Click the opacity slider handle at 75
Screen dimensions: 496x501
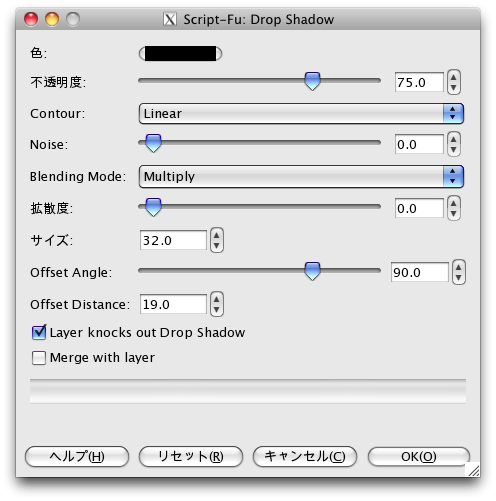[312, 81]
